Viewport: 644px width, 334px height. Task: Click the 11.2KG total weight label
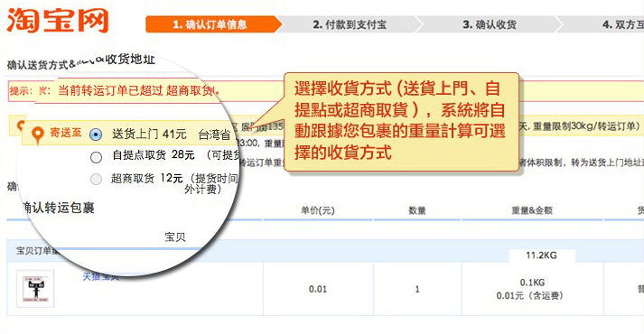(541, 255)
